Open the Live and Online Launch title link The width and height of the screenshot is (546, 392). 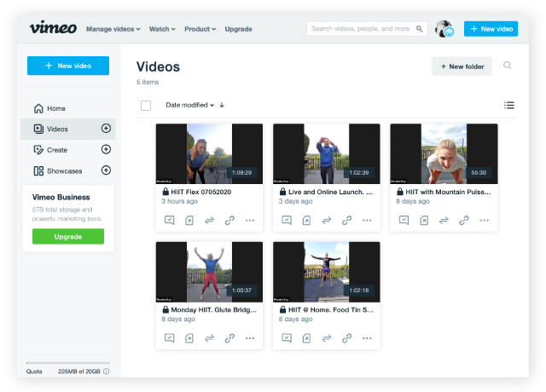pyautogui.click(x=330, y=192)
